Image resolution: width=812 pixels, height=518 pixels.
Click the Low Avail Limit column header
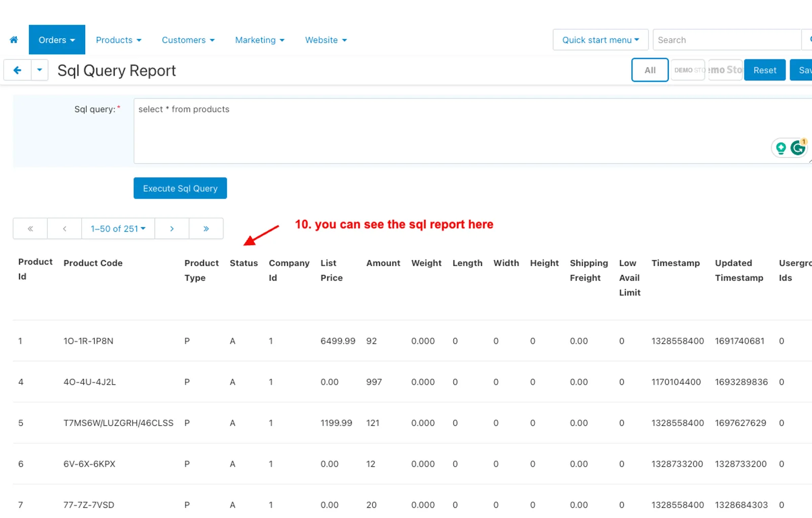pyautogui.click(x=630, y=278)
